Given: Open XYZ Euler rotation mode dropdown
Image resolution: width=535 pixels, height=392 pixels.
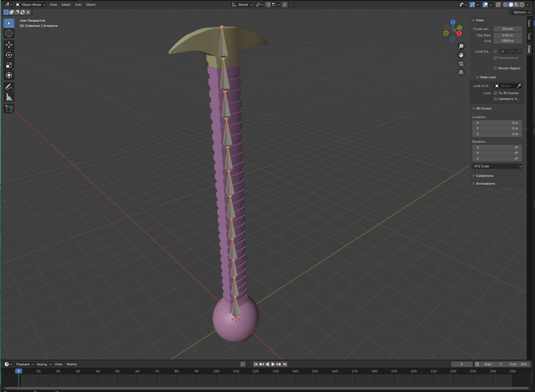Looking at the screenshot, I should (x=497, y=166).
